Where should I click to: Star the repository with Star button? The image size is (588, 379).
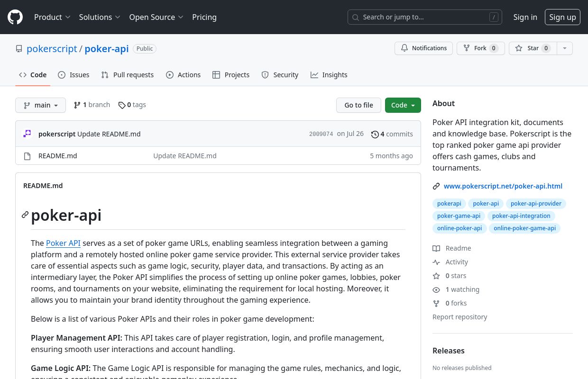533,48
